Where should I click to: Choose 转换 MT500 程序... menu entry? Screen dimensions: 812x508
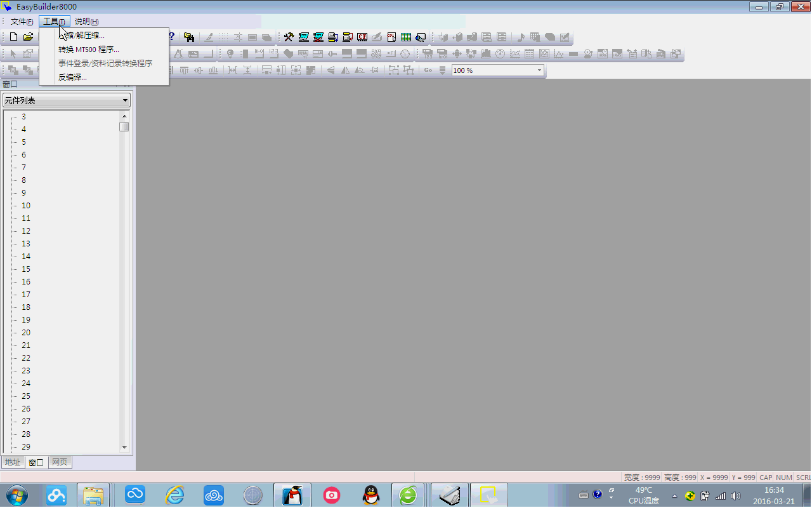click(104, 50)
